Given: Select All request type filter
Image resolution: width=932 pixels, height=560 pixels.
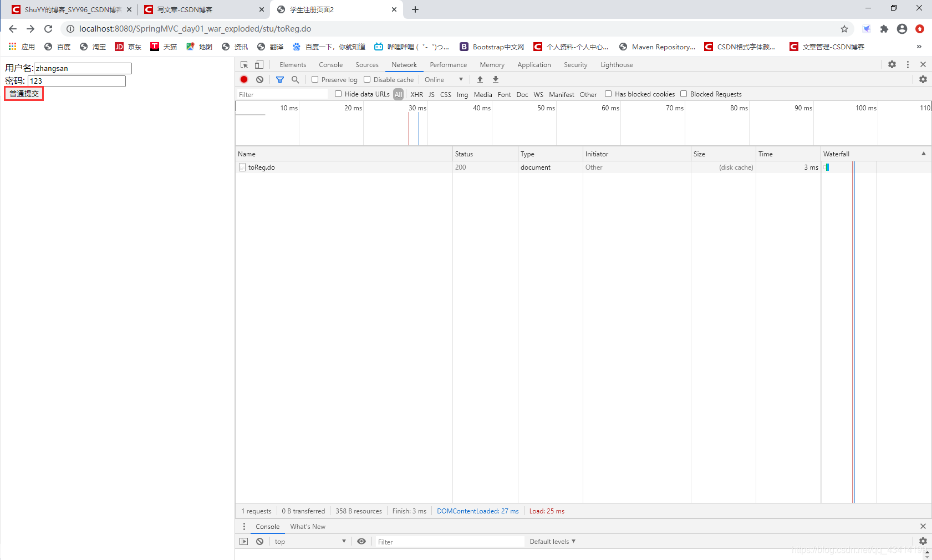Looking at the screenshot, I should pyautogui.click(x=399, y=94).
